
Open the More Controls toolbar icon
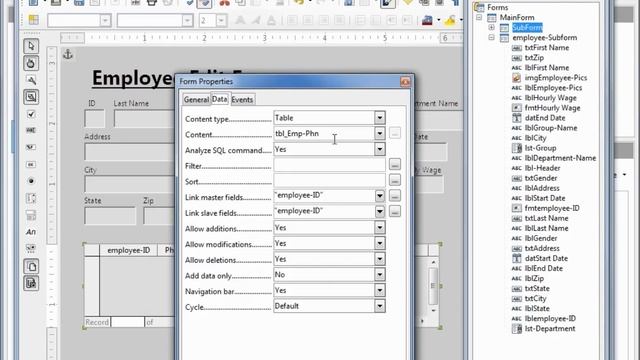pyautogui.click(x=31, y=248)
